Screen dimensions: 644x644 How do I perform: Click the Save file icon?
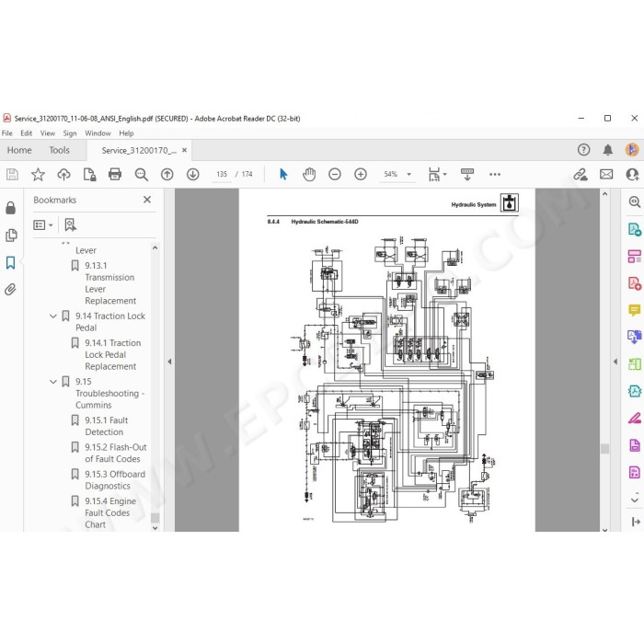(x=12, y=175)
